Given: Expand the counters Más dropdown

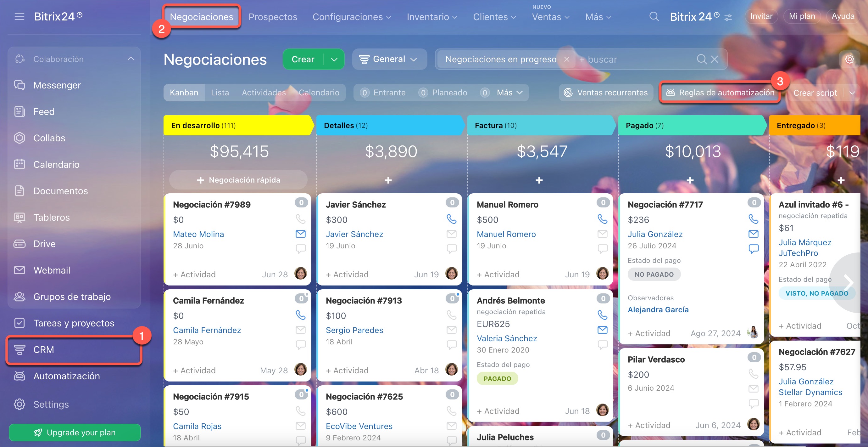Looking at the screenshot, I should coord(509,93).
